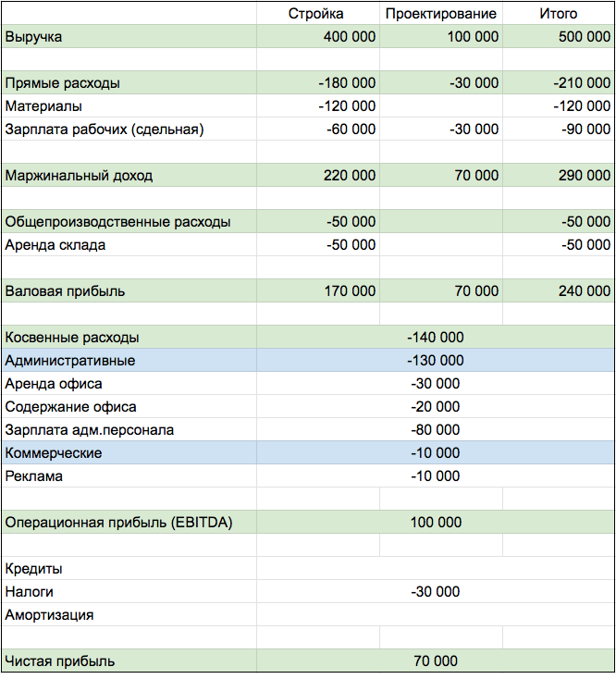Select the Выручка row label
616x679 pixels.
tap(34, 37)
